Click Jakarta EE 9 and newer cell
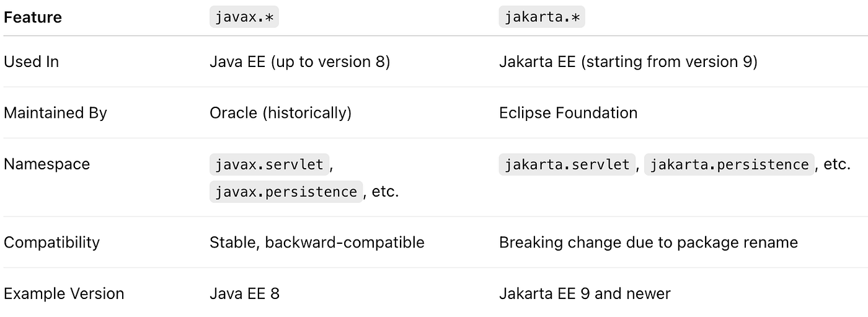 click(585, 293)
